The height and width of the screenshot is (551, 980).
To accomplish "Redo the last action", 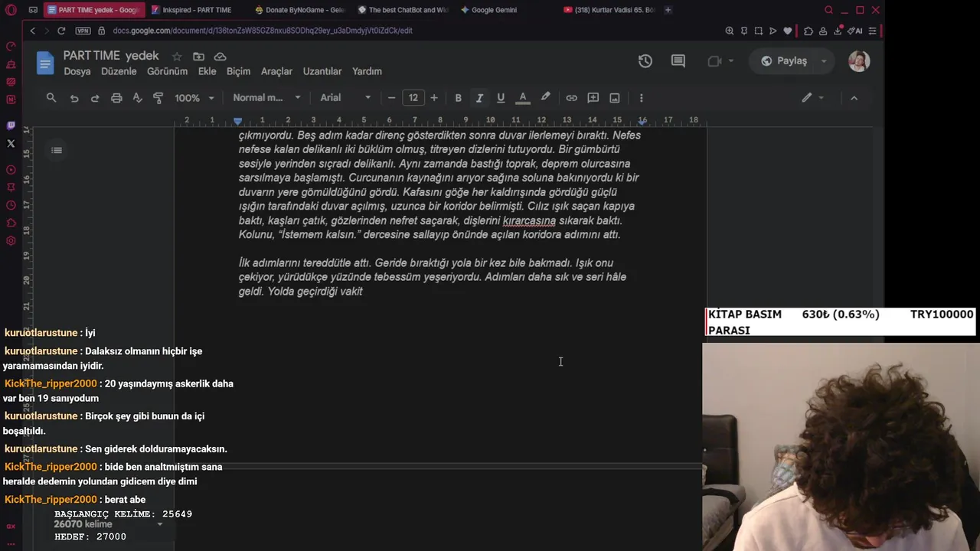I will click(x=95, y=98).
